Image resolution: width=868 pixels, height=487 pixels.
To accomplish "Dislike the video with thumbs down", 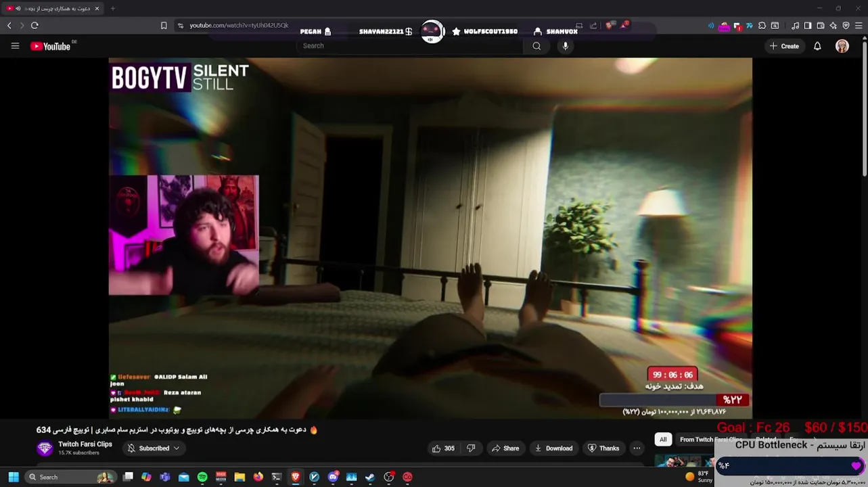I will coord(471,448).
